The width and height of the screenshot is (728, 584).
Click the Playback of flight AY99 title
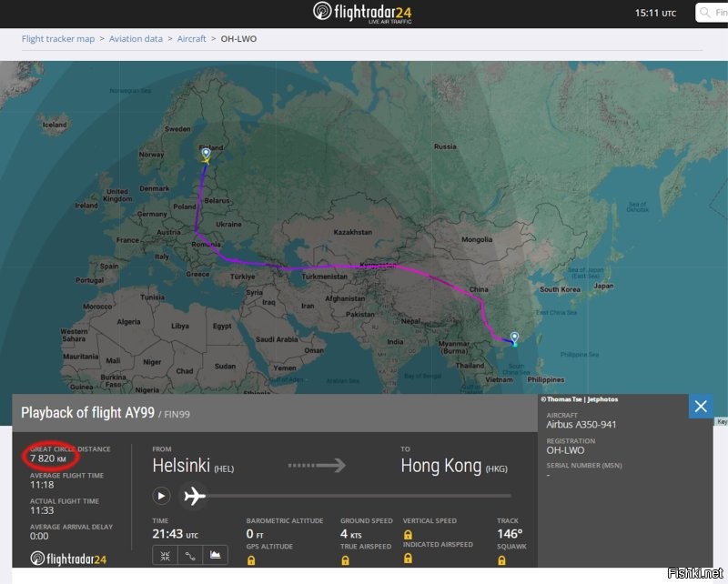tap(87, 413)
